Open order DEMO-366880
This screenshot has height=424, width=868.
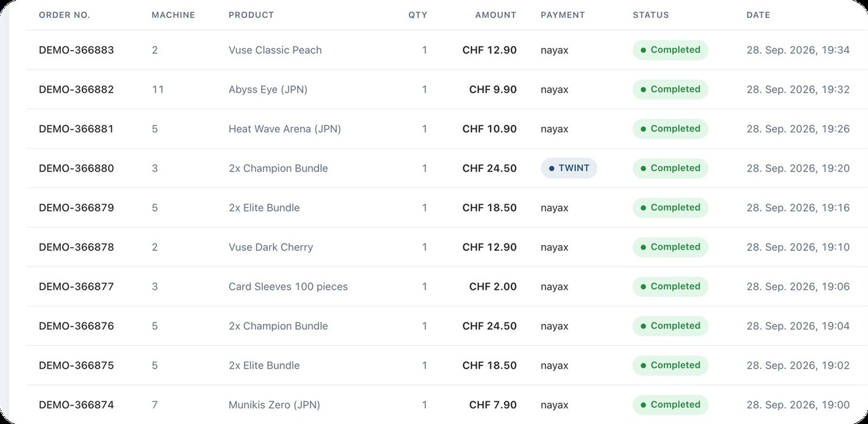[76, 168]
